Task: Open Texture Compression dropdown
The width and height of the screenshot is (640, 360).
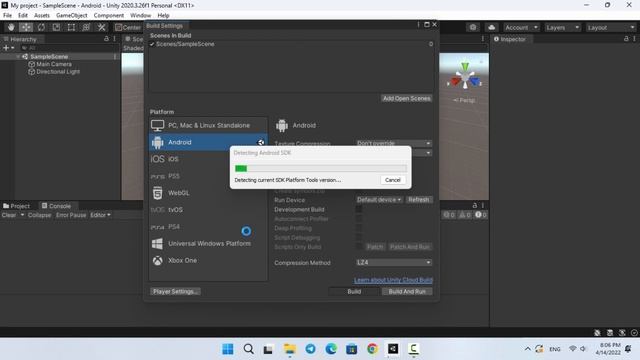Action: click(393, 143)
